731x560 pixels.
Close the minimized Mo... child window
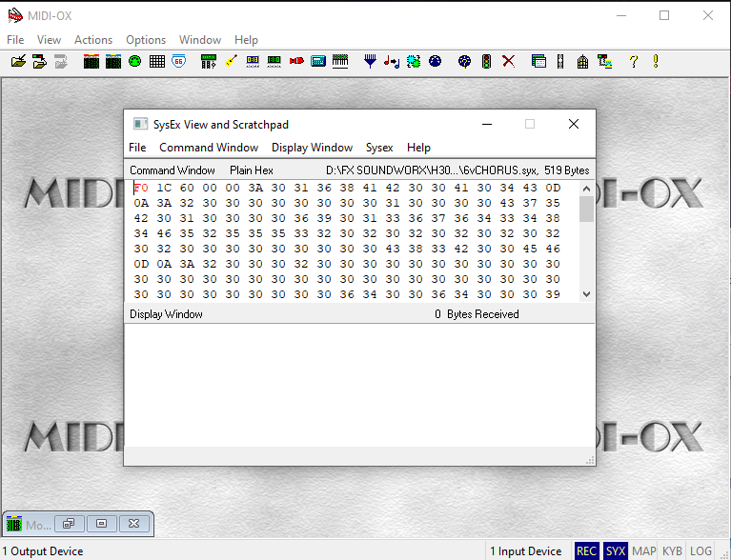[x=133, y=524]
